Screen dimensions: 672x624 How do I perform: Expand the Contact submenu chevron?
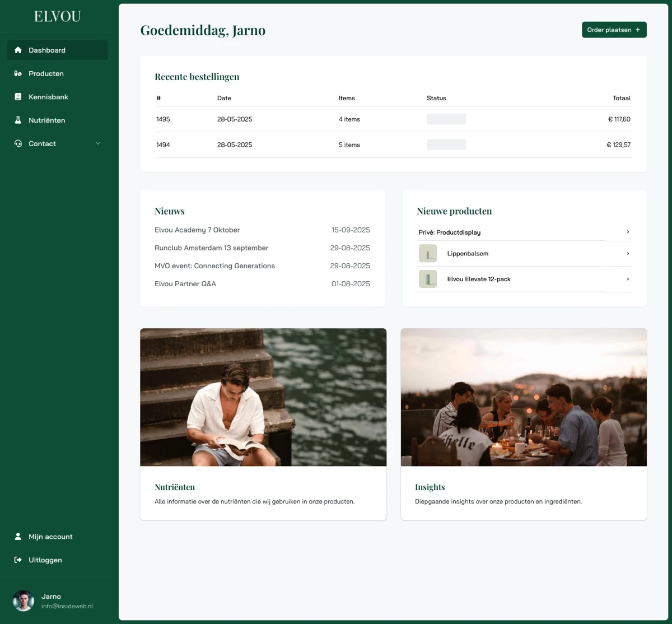(x=98, y=144)
